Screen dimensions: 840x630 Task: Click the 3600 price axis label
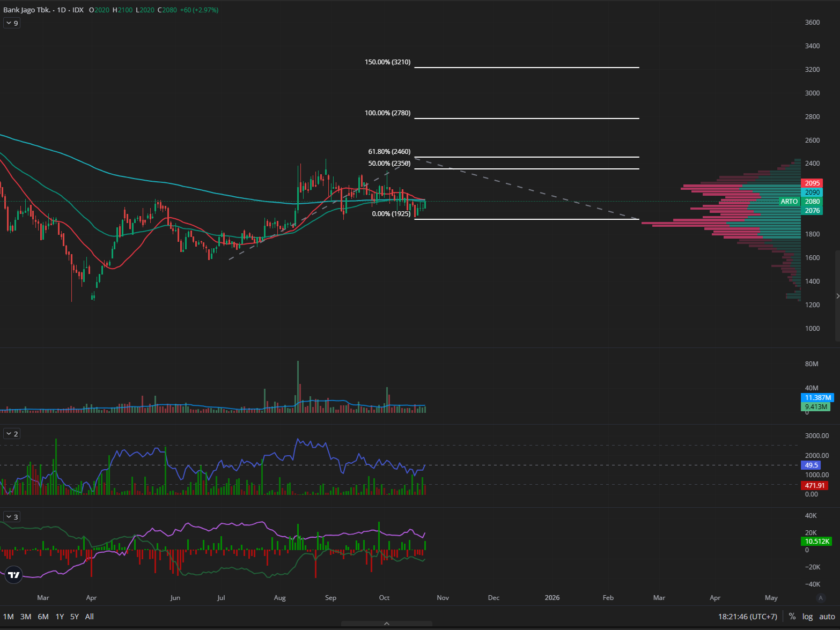(812, 23)
